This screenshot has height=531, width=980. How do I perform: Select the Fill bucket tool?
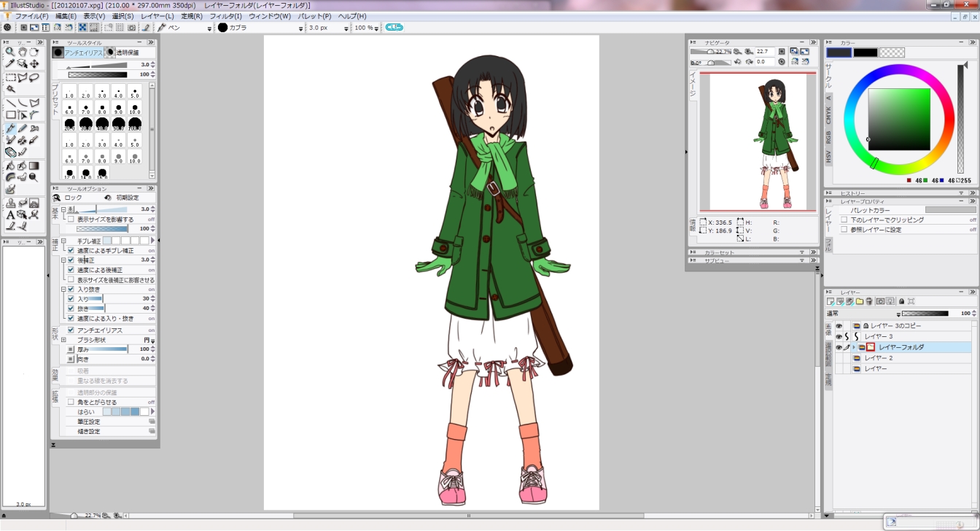pos(10,166)
